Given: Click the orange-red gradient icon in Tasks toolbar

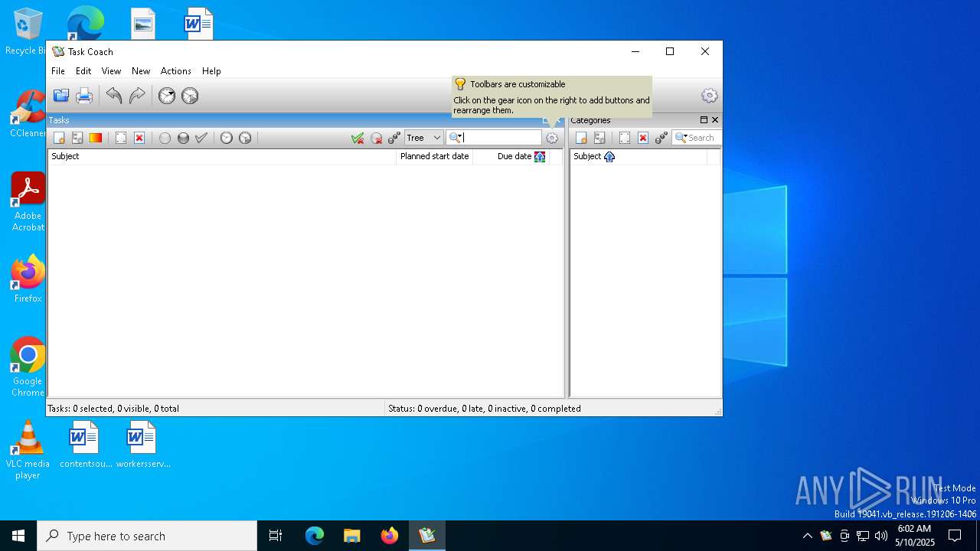Looking at the screenshot, I should point(96,138).
